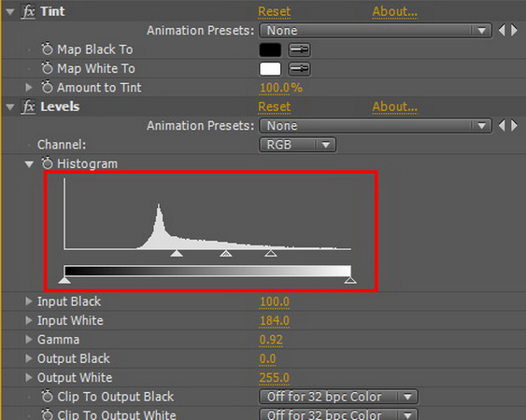Screen dimensions: 526x420
Task: Next animation preset arrow for Tint
Action: point(514,31)
